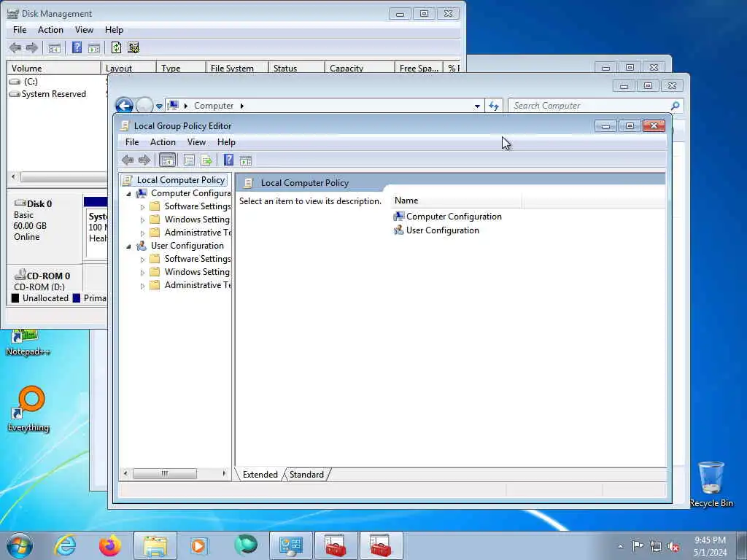Screen dimensions: 747x560
Task: Click Back arrow in Group Policy Editor toolbar
Action: tap(128, 160)
